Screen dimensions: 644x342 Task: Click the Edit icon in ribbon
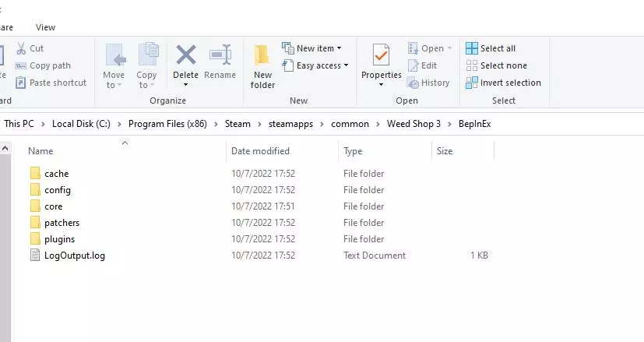click(x=413, y=65)
